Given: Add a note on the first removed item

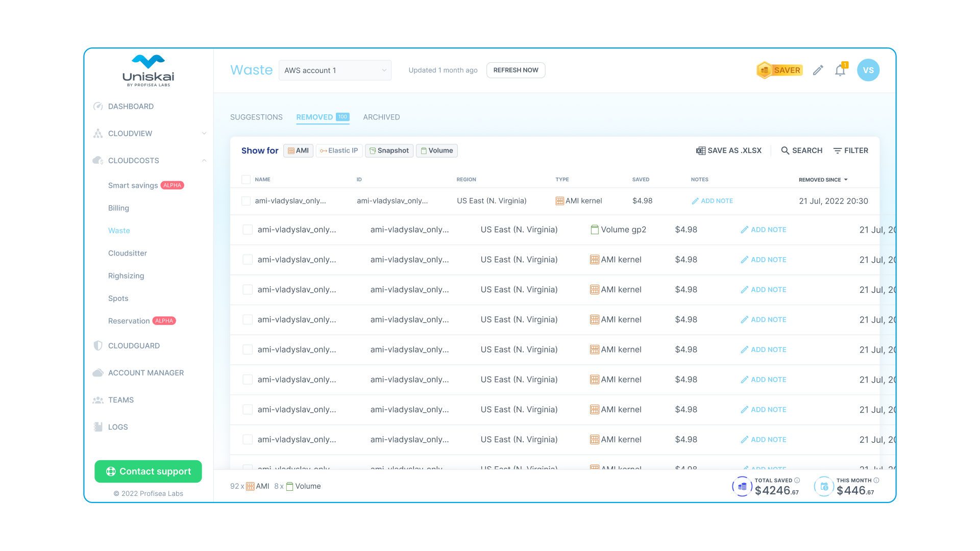Looking at the screenshot, I should [x=713, y=201].
